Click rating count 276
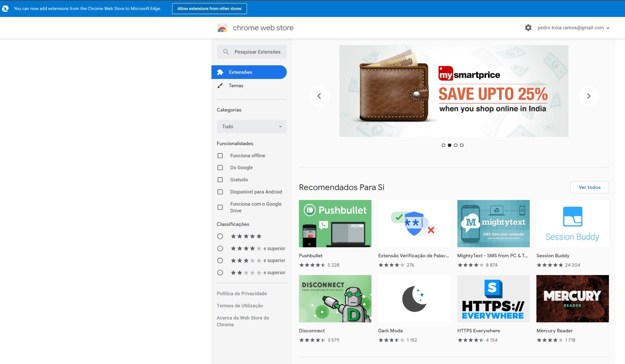The height and width of the screenshot is (364, 625). tap(410, 265)
